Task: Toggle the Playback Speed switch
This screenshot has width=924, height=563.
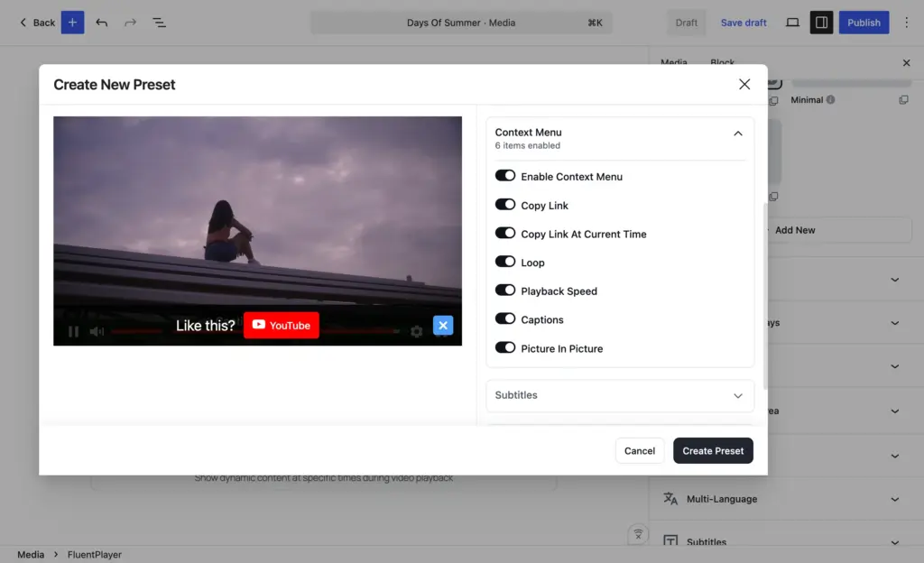Action: (505, 290)
